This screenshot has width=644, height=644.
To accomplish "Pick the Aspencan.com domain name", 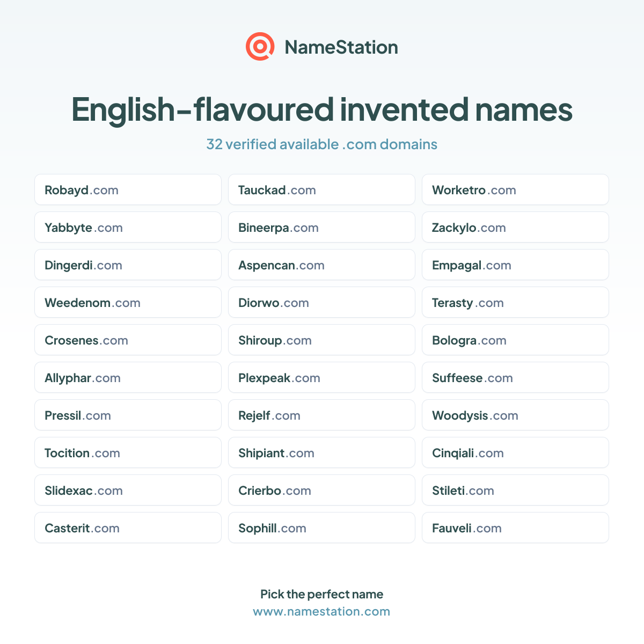I will [x=321, y=265].
